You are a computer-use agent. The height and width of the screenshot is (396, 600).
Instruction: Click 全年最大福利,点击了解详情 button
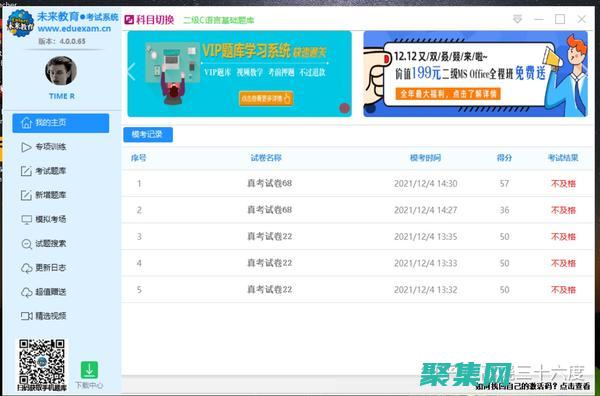(x=448, y=94)
